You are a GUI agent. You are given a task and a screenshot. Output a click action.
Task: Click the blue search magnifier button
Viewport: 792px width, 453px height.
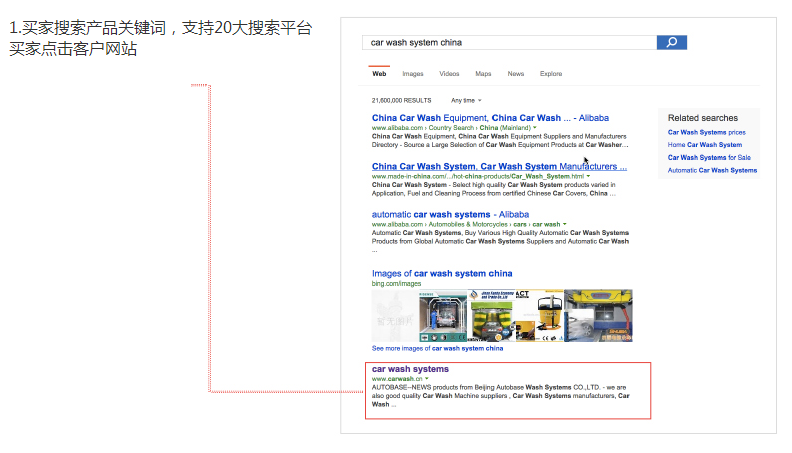tap(672, 42)
